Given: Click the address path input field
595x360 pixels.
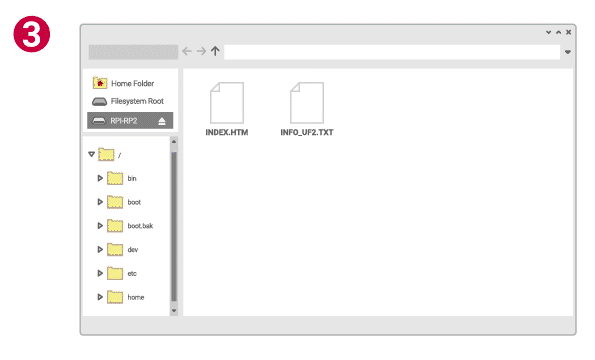Looking at the screenshot, I should pyautogui.click(x=392, y=52).
